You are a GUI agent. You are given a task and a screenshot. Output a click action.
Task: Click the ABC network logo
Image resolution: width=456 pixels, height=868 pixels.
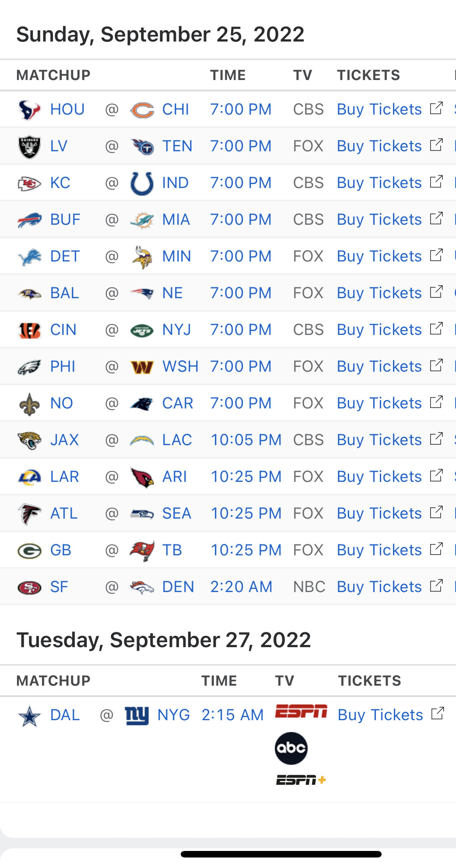pyautogui.click(x=291, y=748)
